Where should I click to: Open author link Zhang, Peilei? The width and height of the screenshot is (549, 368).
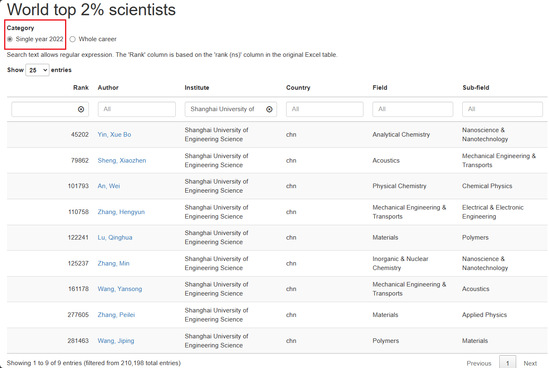coord(116,315)
